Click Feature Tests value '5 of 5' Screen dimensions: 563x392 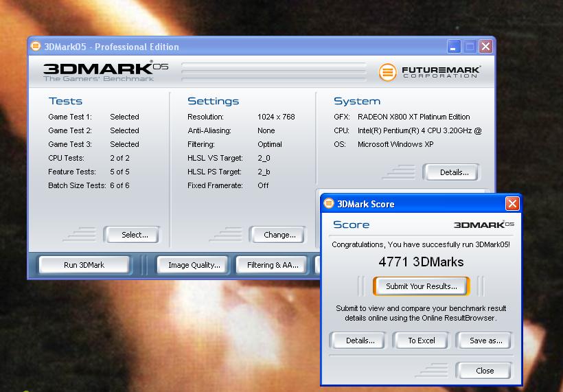[119, 172]
